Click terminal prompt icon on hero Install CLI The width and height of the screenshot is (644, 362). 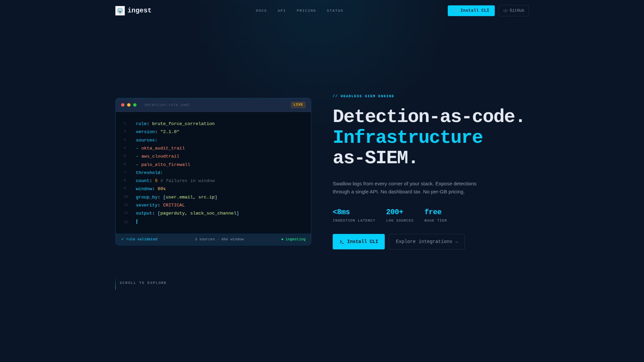[342, 242]
